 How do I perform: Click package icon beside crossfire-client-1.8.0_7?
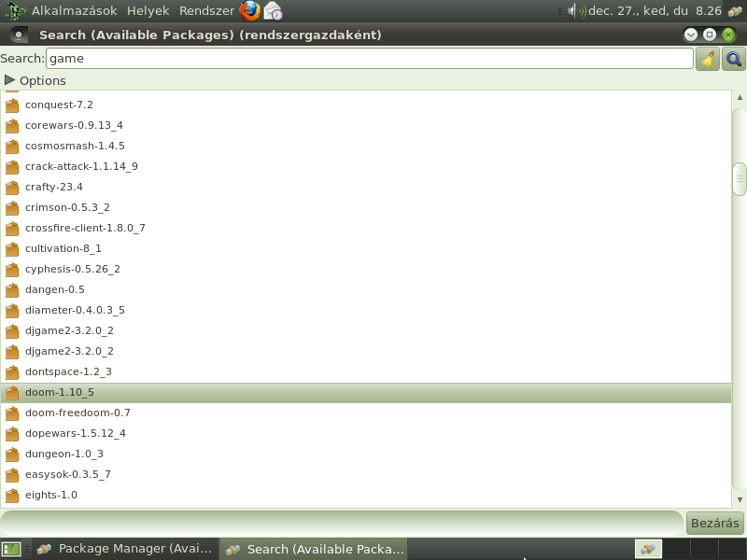click(x=12, y=228)
